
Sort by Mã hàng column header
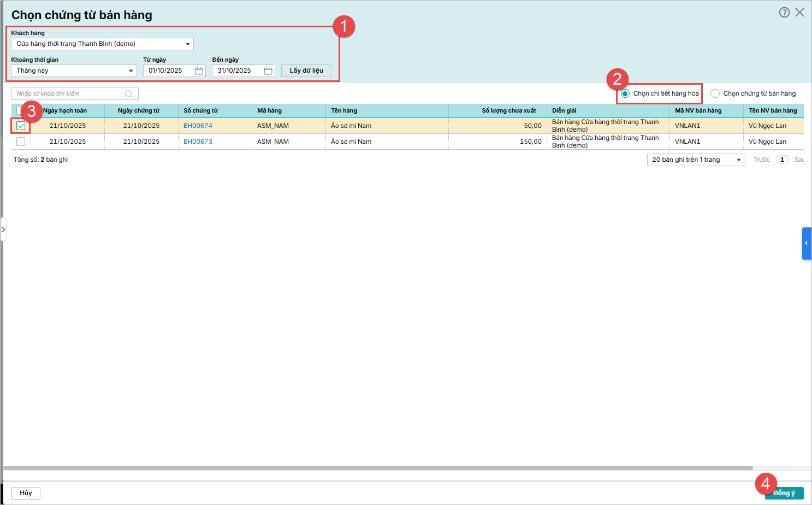pyautogui.click(x=270, y=111)
